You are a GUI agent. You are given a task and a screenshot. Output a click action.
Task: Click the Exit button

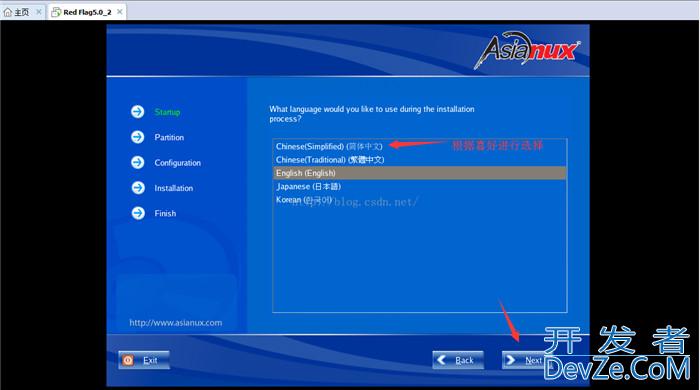(x=144, y=360)
